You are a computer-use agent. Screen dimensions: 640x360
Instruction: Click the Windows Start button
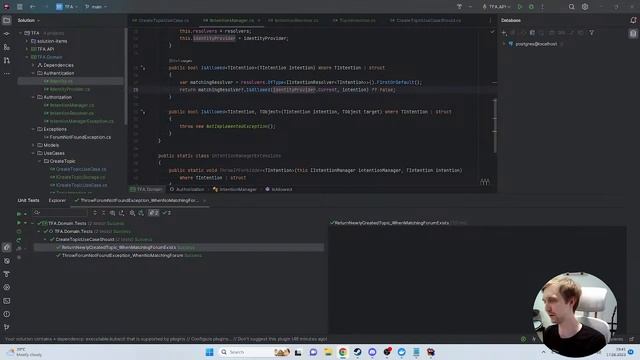pos(209,352)
